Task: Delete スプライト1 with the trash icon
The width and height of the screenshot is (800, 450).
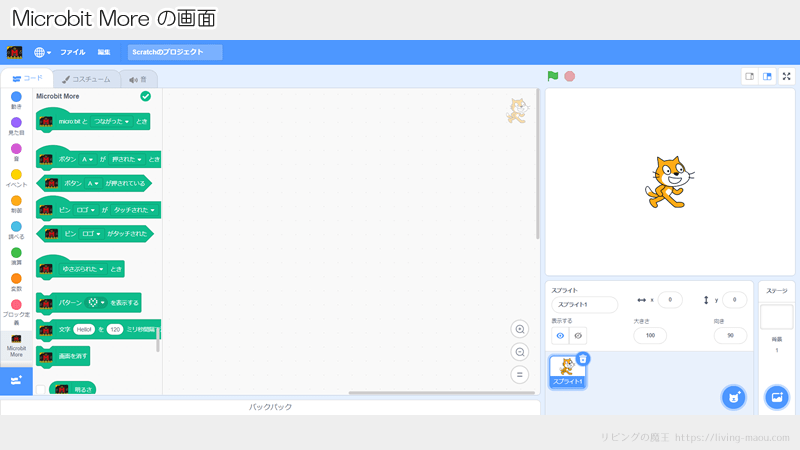Action: tap(583, 359)
